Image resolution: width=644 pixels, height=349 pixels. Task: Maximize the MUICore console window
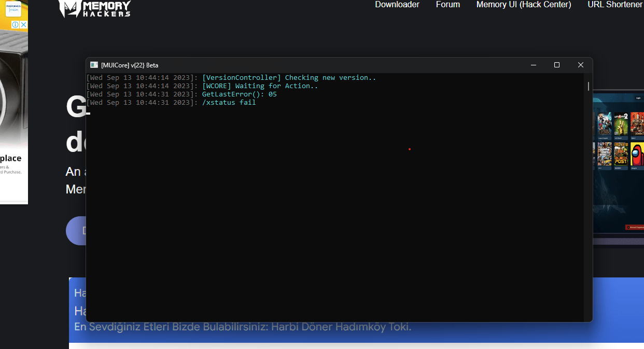coord(557,65)
